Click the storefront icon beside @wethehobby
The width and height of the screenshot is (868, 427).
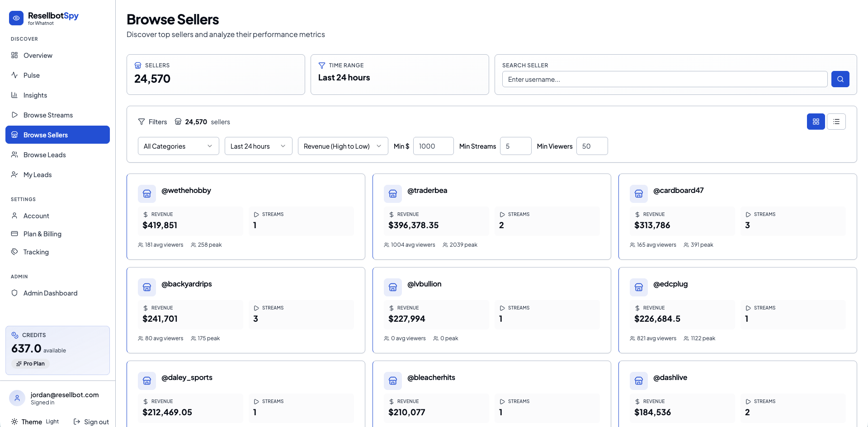click(147, 194)
